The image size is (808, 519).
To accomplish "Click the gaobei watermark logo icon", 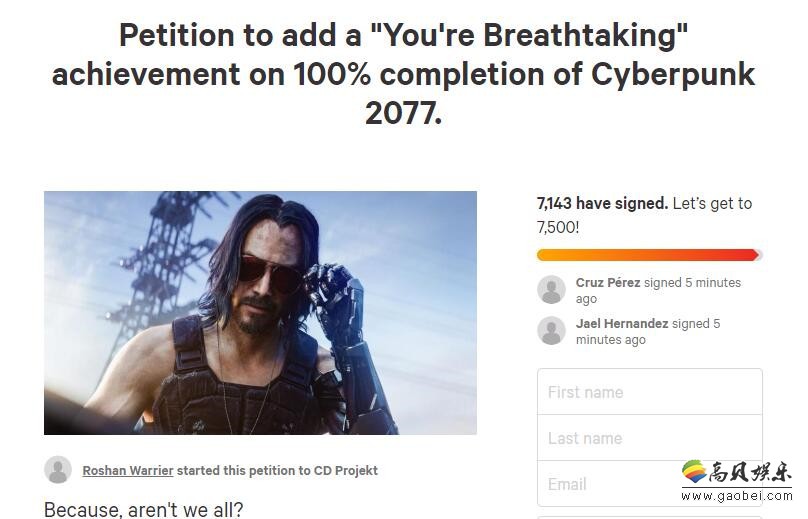I will coord(693,471).
